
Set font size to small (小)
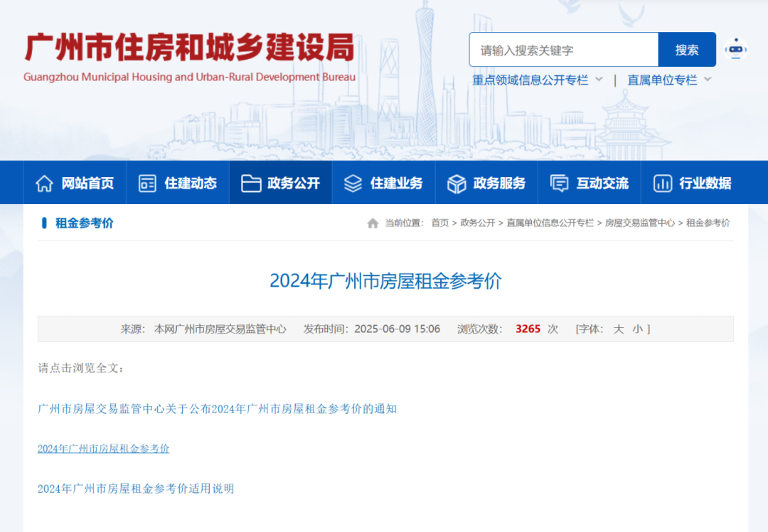pos(637,329)
